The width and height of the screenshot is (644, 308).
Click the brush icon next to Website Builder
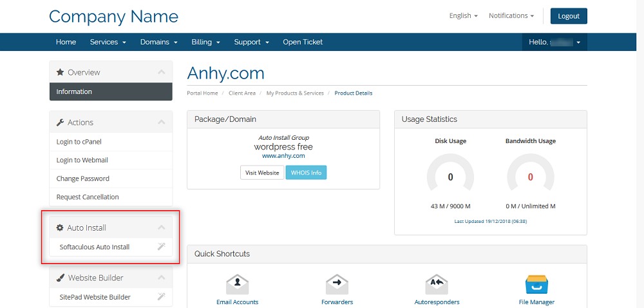(60, 278)
